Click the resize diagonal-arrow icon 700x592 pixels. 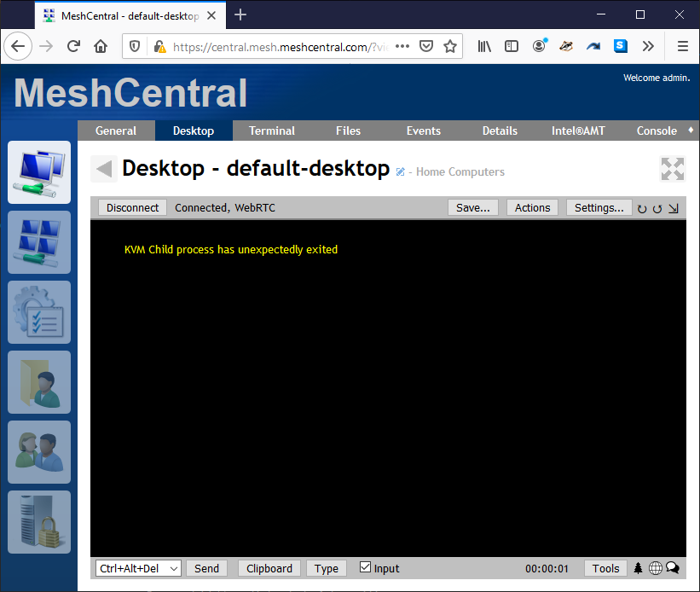673,208
